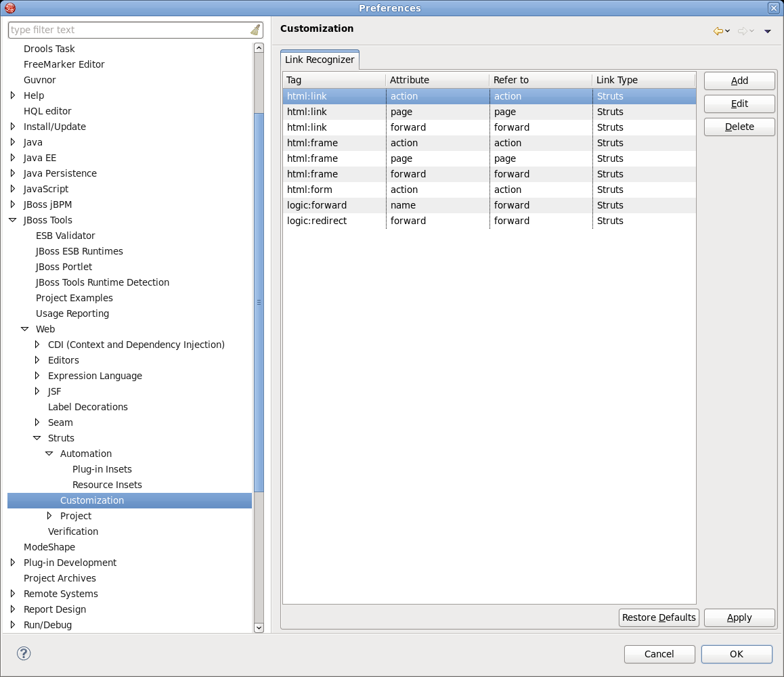
Task: Expand the Project node under Struts
Action: click(x=49, y=516)
